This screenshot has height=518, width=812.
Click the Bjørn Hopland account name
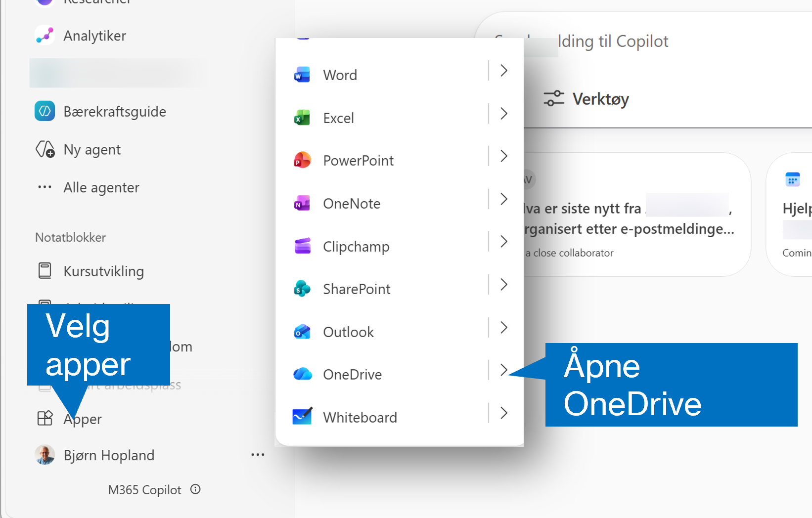click(109, 455)
